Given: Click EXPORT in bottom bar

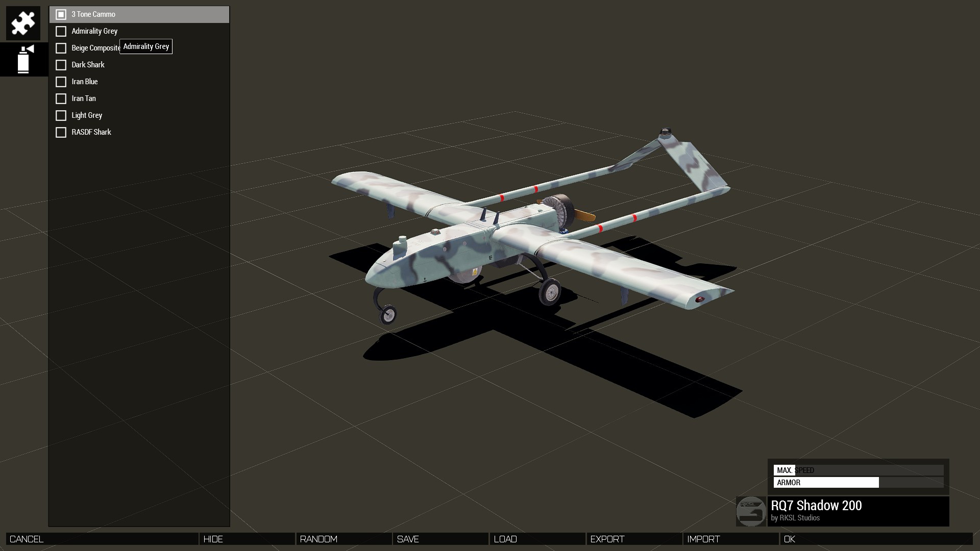Looking at the screenshot, I should coord(634,539).
